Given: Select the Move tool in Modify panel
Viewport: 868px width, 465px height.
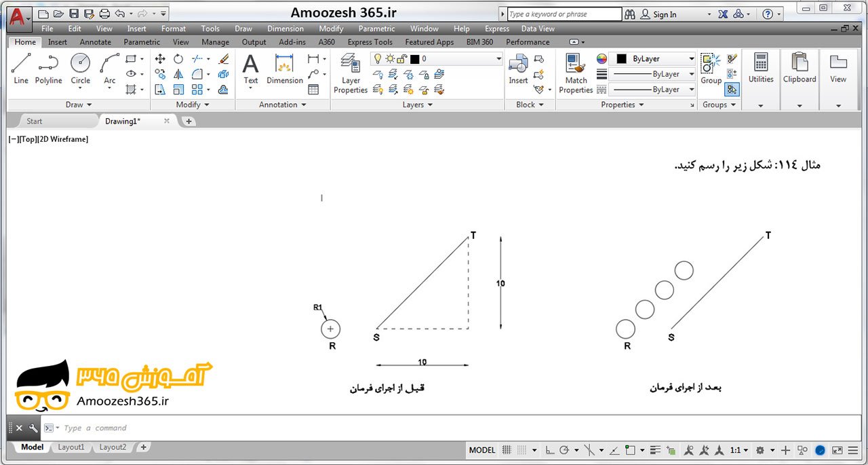Looking at the screenshot, I should [160, 59].
